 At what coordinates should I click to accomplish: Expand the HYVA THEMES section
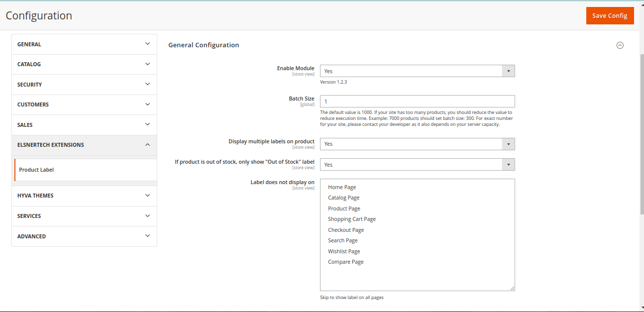[x=84, y=196]
